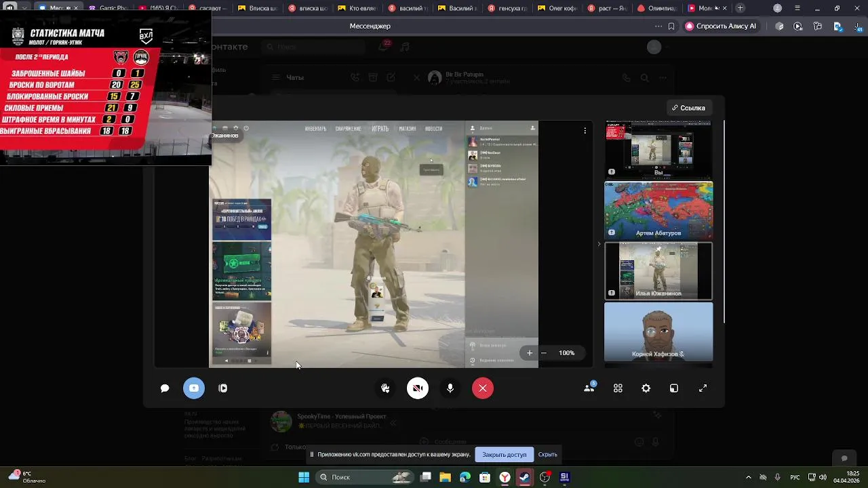868x488 pixels.
Task: Switch to the grid layout view
Action: [618, 388]
